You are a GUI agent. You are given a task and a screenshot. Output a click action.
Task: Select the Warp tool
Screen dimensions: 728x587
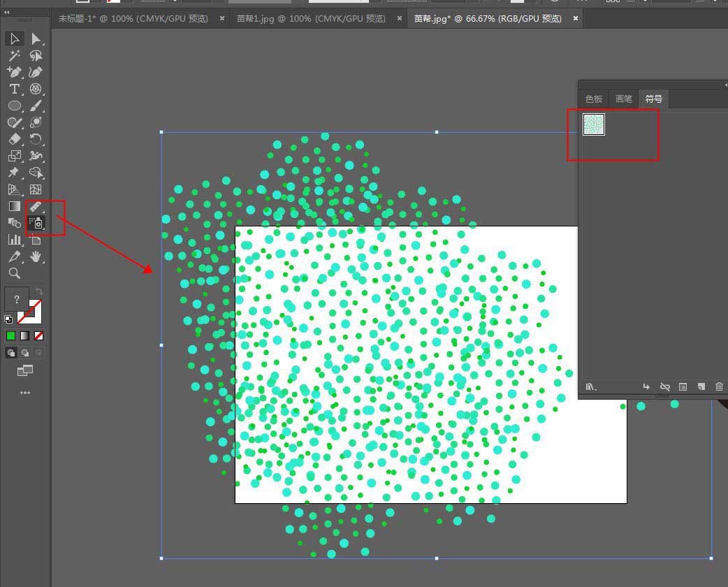coord(36,156)
